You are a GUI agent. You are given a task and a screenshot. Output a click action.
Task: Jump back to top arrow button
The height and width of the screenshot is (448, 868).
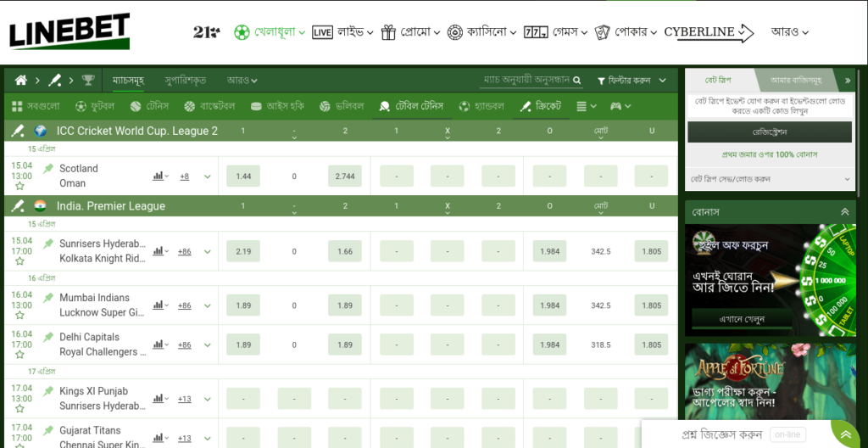coord(845,434)
